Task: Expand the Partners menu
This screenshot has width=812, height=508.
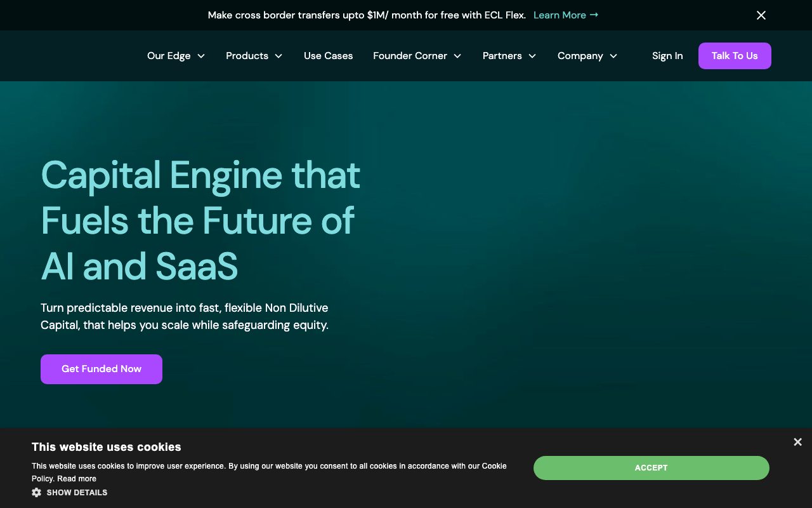Action: point(509,56)
